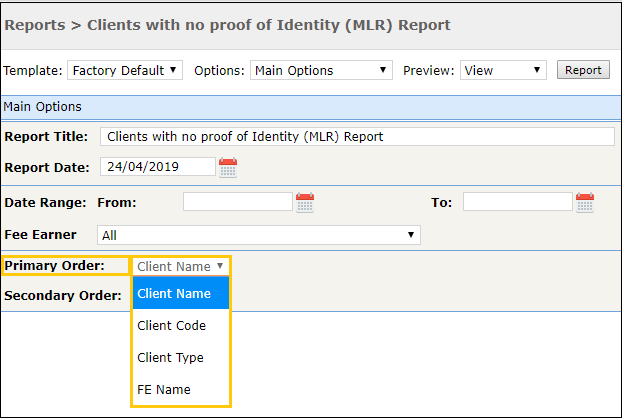Click the Date Range To input box
The width and height of the screenshot is (622, 419).
(518, 202)
